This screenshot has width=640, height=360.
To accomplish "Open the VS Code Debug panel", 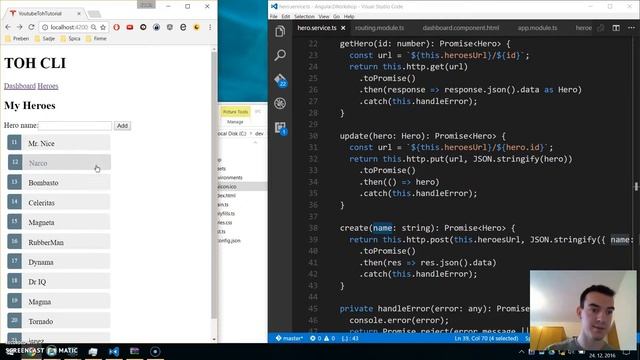I will [x=280, y=103].
